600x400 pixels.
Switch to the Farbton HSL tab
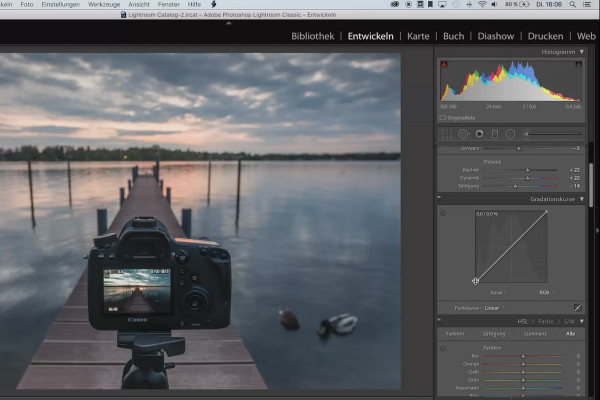tap(455, 334)
